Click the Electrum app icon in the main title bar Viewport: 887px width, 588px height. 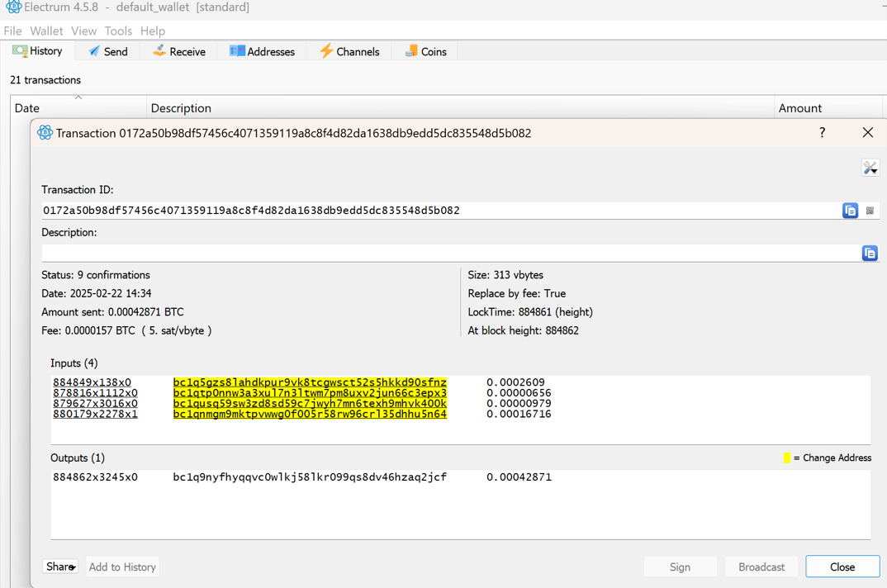[x=13, y=7]
